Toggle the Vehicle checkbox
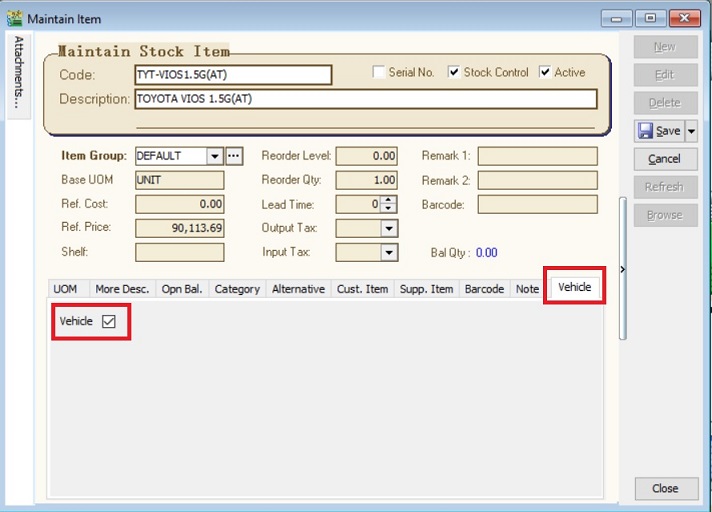Screen dimensions: 712x512 (x=109, y=321)
